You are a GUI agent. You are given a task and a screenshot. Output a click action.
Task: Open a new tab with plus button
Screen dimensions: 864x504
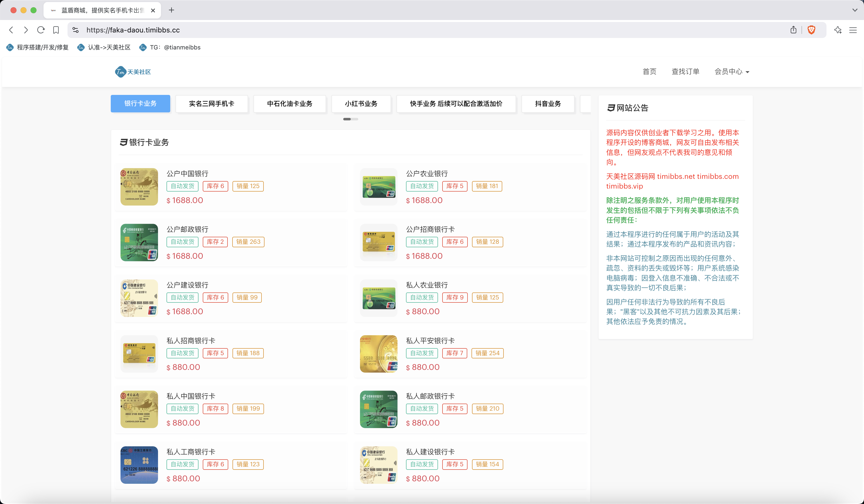[171, 10]
